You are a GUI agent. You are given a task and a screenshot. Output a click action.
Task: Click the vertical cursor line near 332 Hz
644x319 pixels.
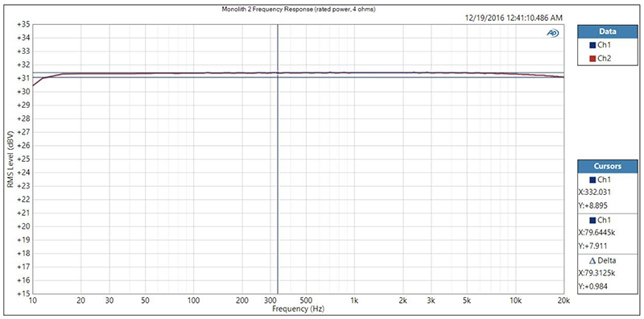click(278, 159)
